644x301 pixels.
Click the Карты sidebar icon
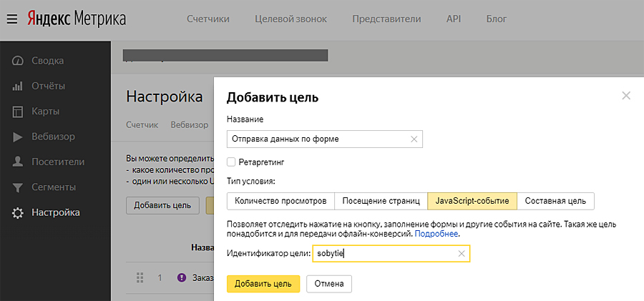click(x=18, y=112)
